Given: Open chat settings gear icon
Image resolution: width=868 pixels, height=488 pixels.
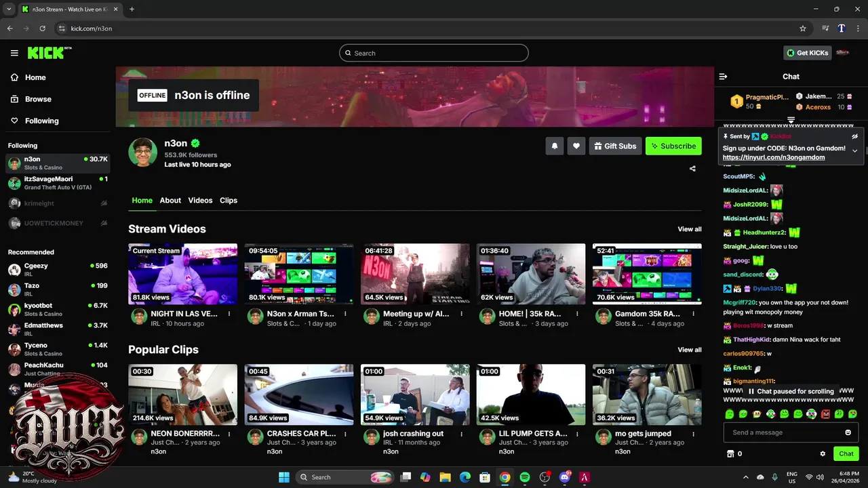Looking at the screenshot, I should (x=823, y=454).
